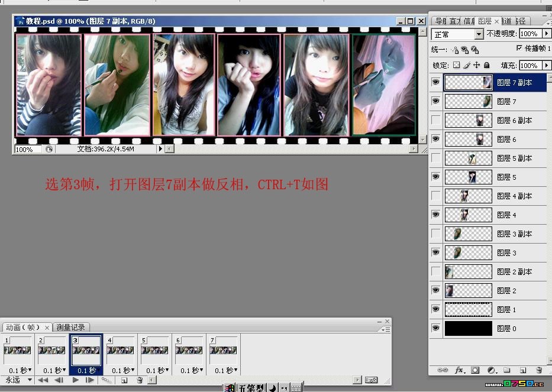Hide layer 图层 5
Image resolution: width=552 pixels, height=392 pixels.
436,177
